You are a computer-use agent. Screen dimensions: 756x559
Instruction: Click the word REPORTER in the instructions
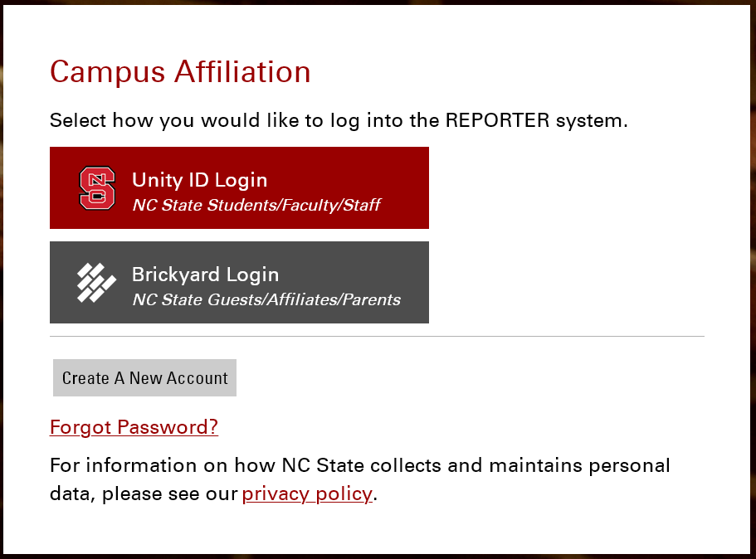point(498,120)
